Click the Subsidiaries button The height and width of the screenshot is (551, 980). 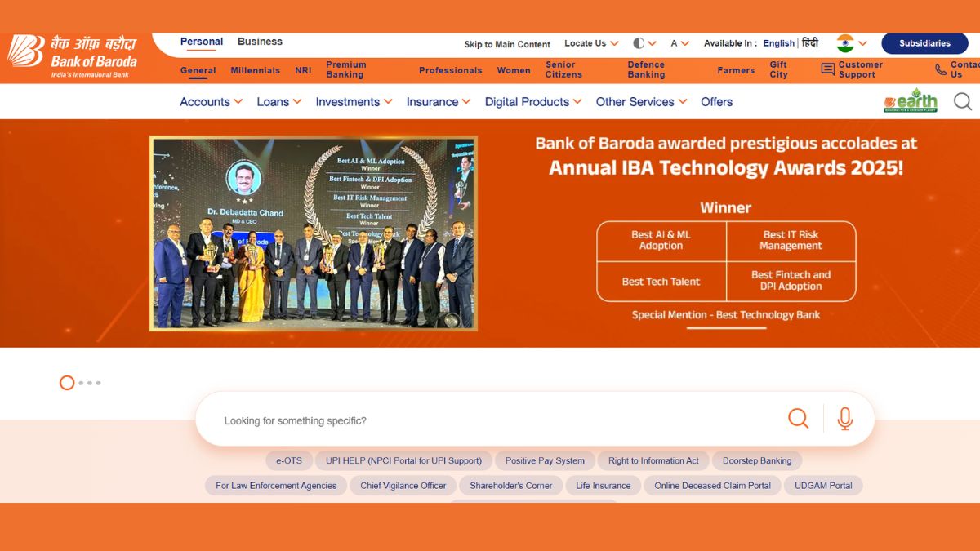[x=924, y=43]
